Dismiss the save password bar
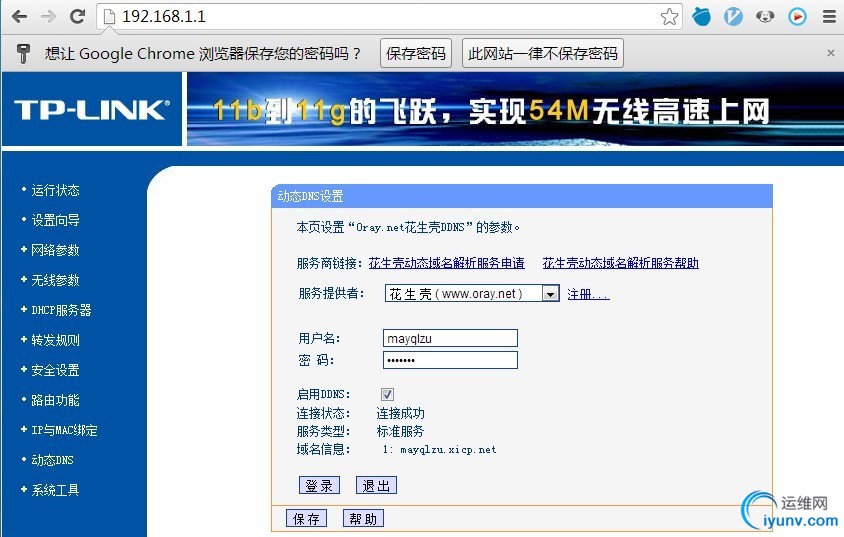Viewport: 844px width, 537px height. click(831, 53)
